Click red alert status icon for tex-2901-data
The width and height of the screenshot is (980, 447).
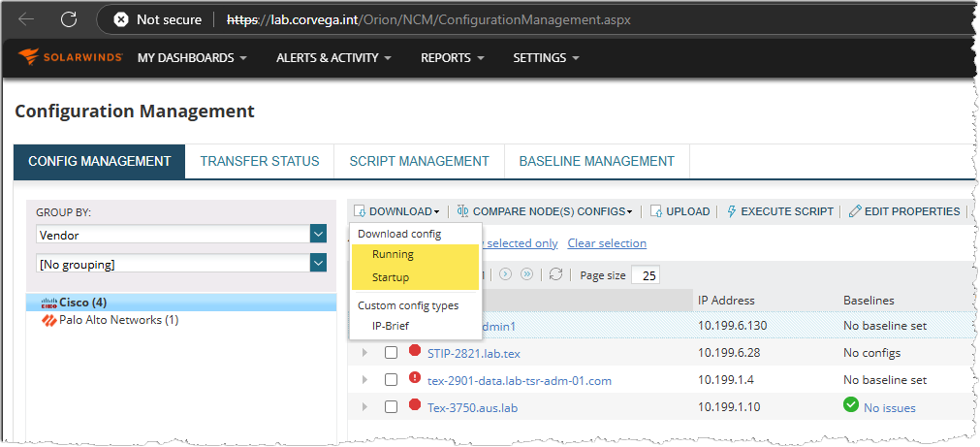pos(414,377)
